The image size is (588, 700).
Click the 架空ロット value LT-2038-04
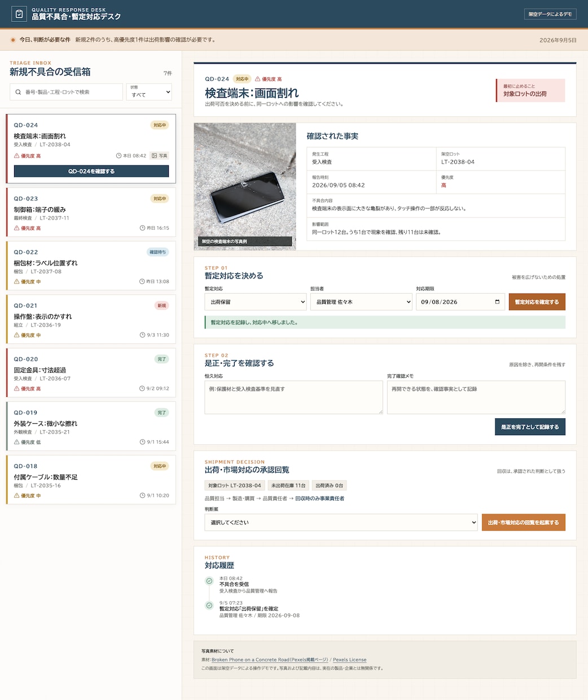coord(458,162)
